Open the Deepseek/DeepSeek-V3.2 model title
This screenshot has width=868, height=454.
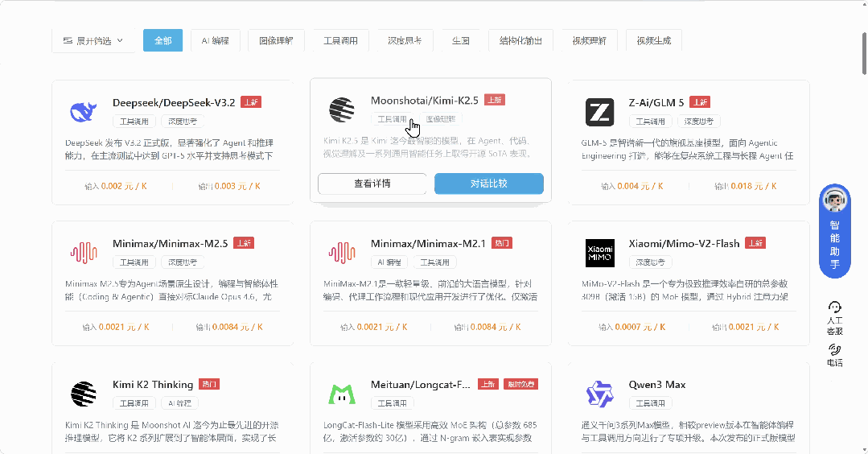tap(174, 102)
